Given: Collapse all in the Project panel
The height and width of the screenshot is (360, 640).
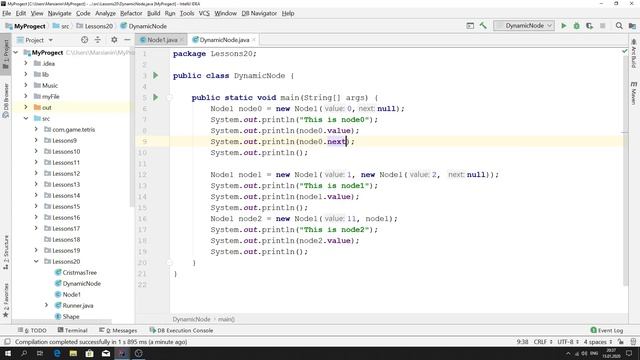Looking at the screenshot, I should (x=98, y=40).
